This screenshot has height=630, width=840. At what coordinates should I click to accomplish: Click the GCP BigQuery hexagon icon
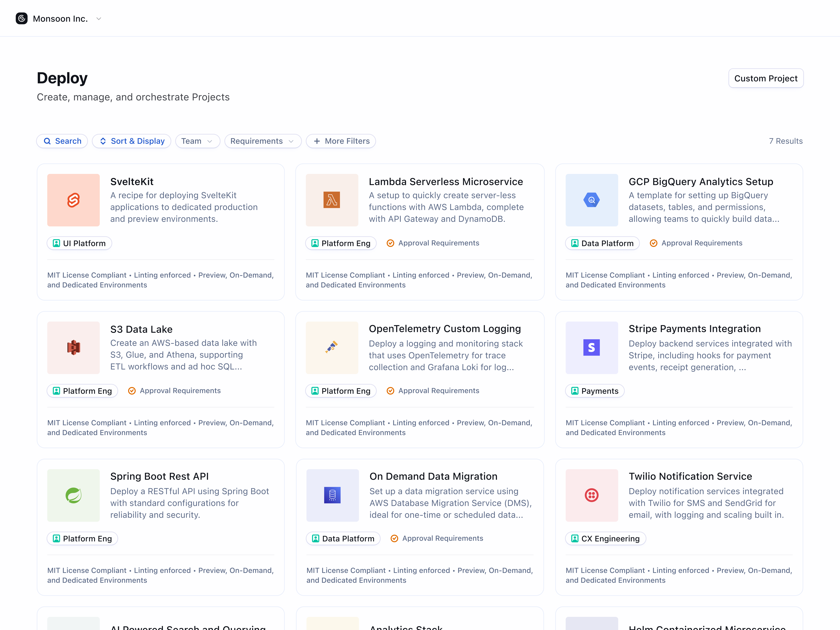591,200
